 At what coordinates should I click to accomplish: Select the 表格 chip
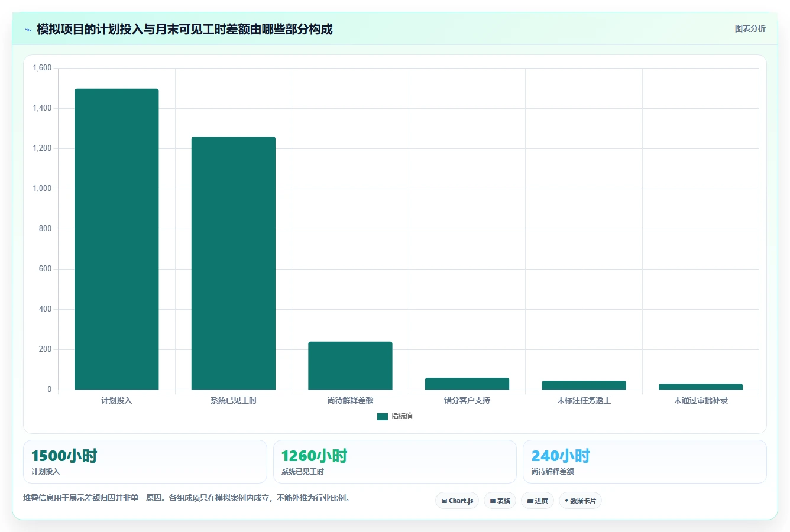click(500, 501)
